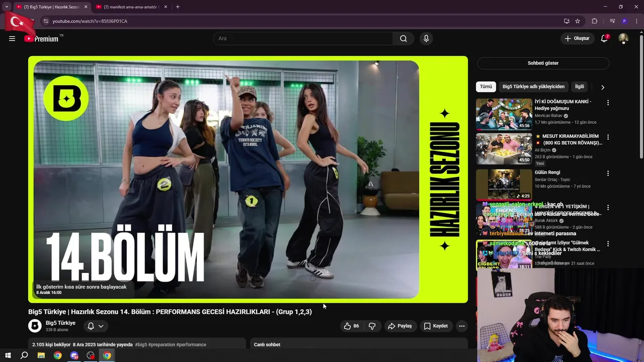Click the #big5 hashtag
644x362 pixels.
(x=141, y=345)
